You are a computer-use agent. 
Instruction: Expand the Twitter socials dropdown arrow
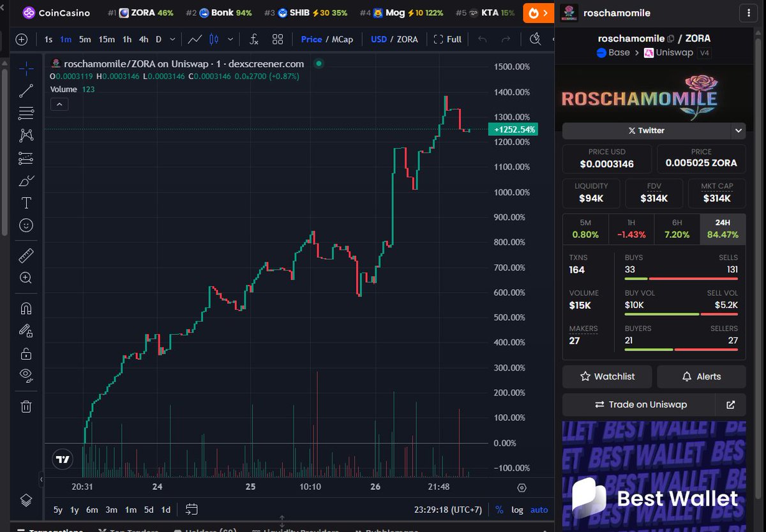pyautogui.click(x=739, y=130)
